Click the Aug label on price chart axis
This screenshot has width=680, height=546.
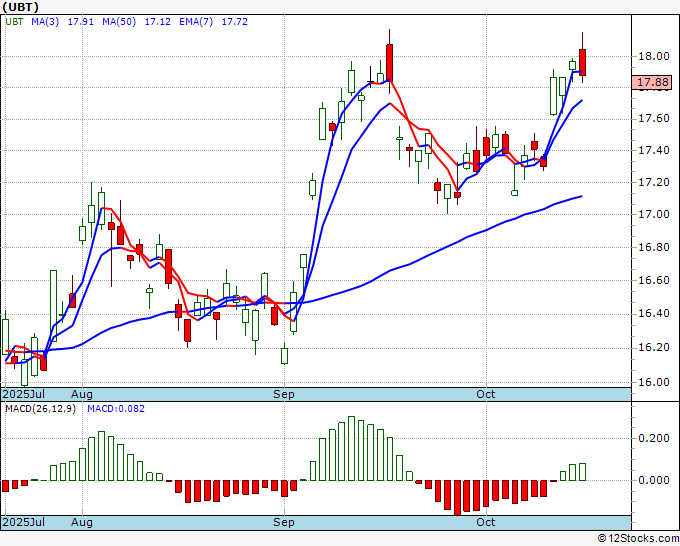point(82,394)
